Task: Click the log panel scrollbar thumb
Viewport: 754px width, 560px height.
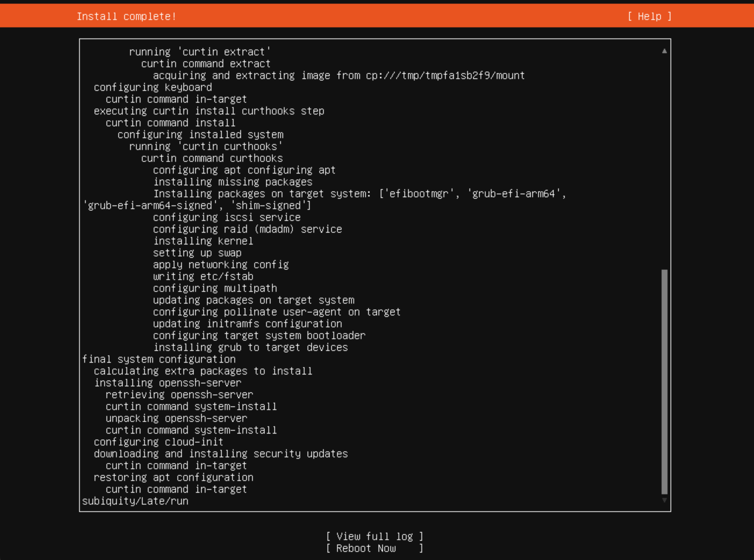Action: point(664,381)
